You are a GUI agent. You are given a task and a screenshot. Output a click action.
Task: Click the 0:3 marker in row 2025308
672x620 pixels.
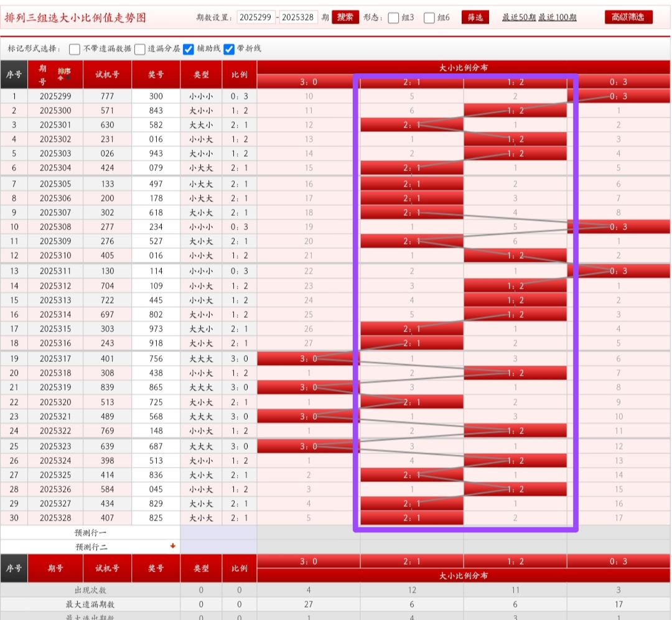pos(618,227)
